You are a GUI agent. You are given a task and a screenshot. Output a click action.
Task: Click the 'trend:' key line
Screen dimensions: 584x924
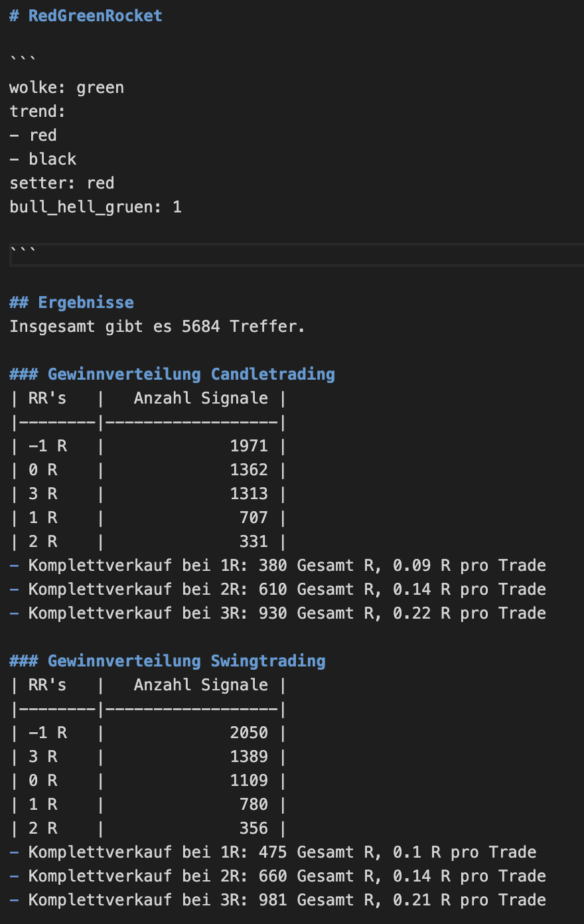tap(37, 112)
